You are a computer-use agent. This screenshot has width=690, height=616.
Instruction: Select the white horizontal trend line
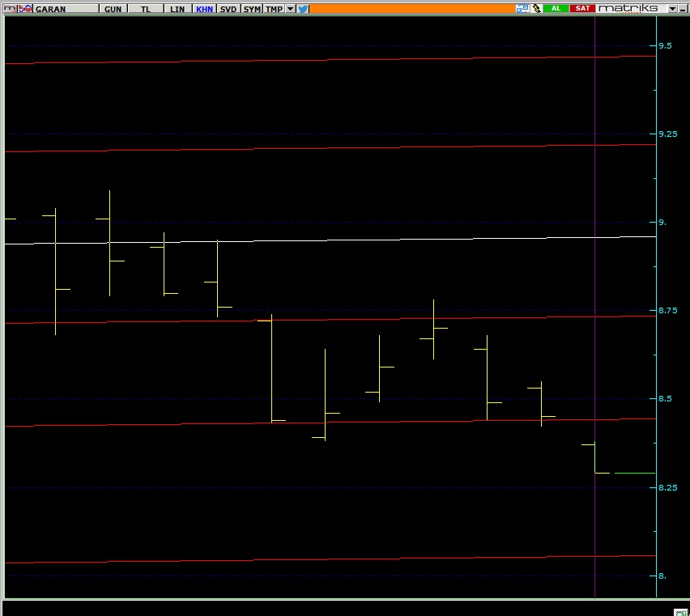pyautogui.click(x=330, y=240)
